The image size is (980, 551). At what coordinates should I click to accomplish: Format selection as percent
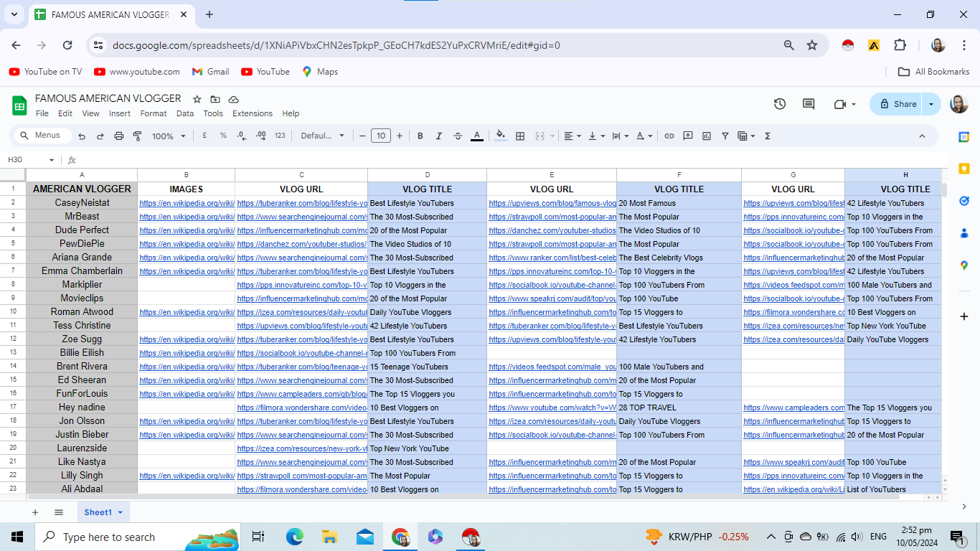point(223,136)
